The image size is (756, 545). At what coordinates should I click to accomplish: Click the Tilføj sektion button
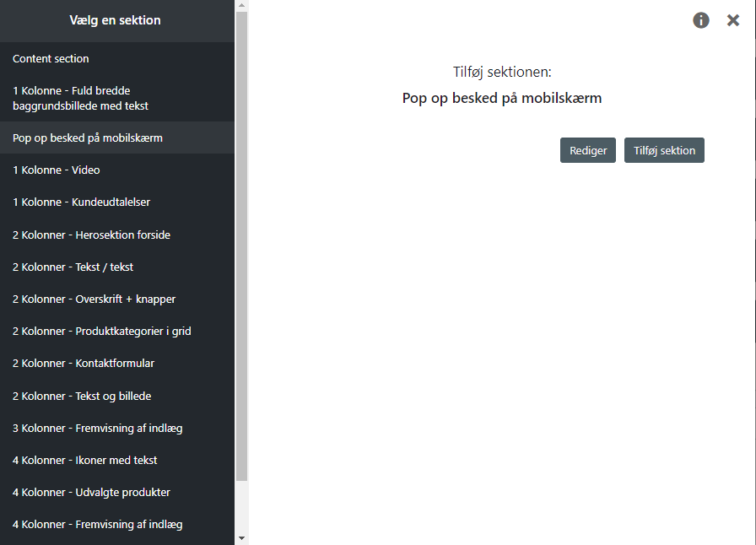(x=664, y=150)
